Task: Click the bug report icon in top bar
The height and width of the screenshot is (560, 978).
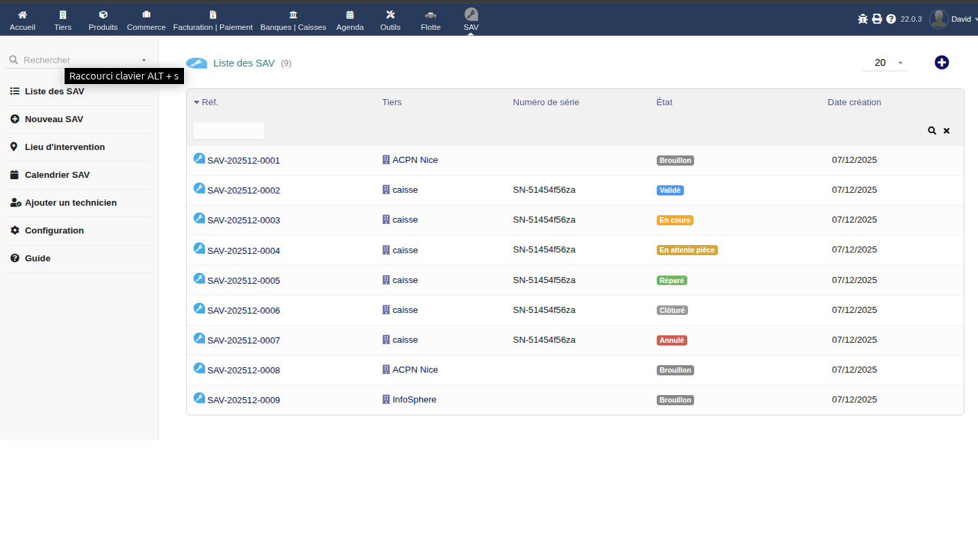Action: (x=863, y=19)
